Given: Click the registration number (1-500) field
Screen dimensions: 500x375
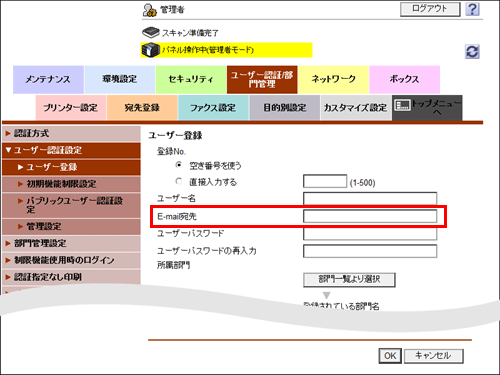Looking at the screenshot, I should point(325,181).
